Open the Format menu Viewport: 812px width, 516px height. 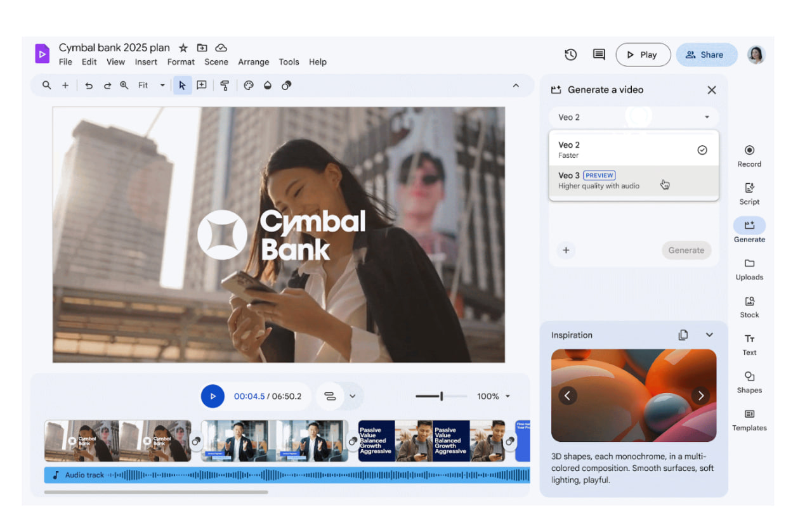[x=181, y=62]
